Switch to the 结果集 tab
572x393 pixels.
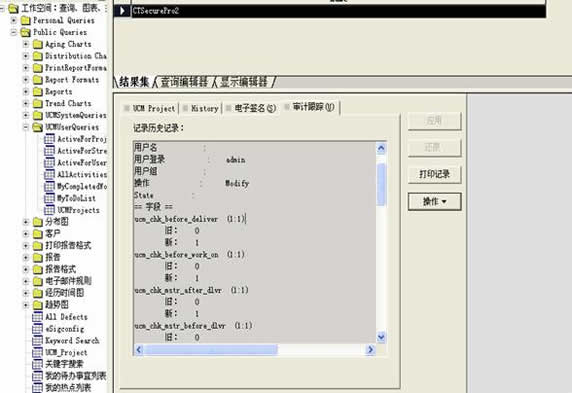click(134, 82)
